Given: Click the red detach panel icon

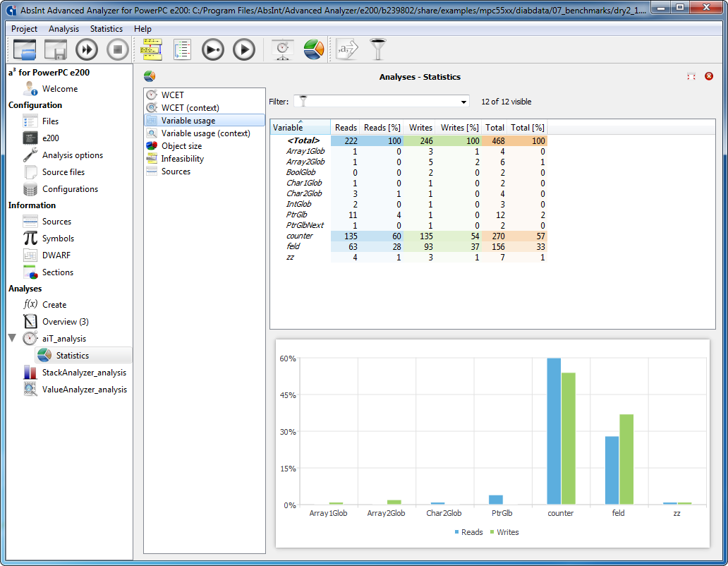Looking at the screenshot, I should click(x=691, y=76).
